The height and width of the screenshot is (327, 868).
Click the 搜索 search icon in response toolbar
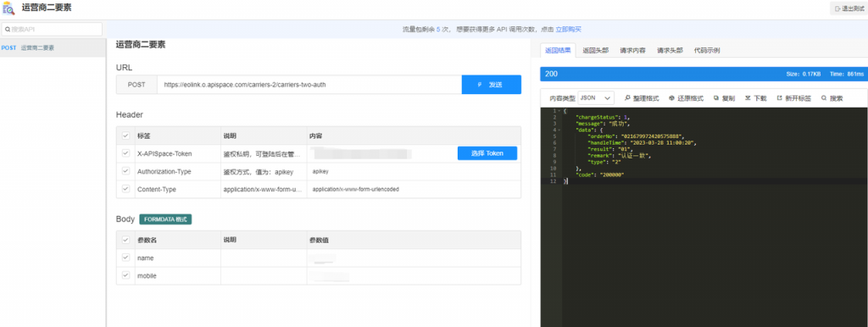(824, 98)
